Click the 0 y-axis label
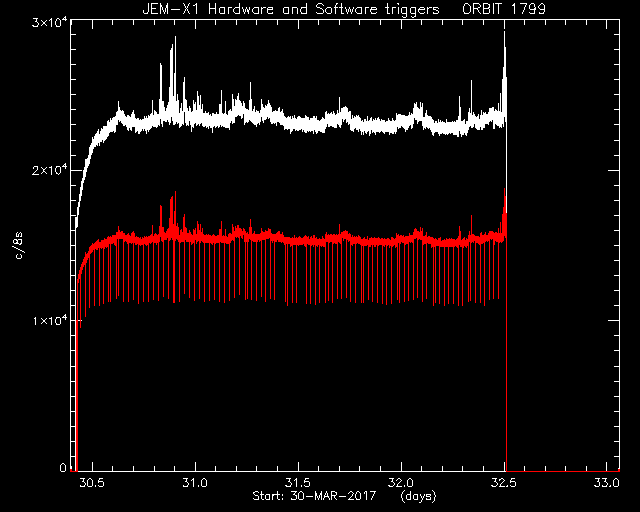This screenshot has height=512, width=640. pyautogui.click(x=63, y=467)
